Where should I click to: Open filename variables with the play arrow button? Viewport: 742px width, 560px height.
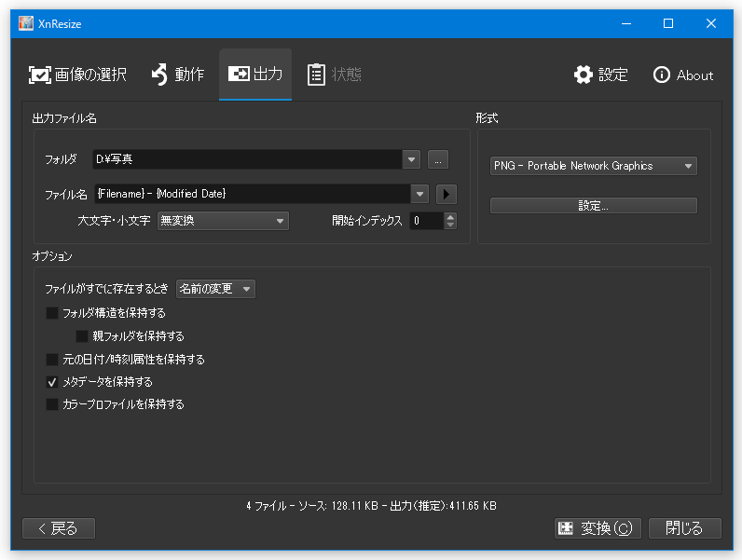(447, 194)
